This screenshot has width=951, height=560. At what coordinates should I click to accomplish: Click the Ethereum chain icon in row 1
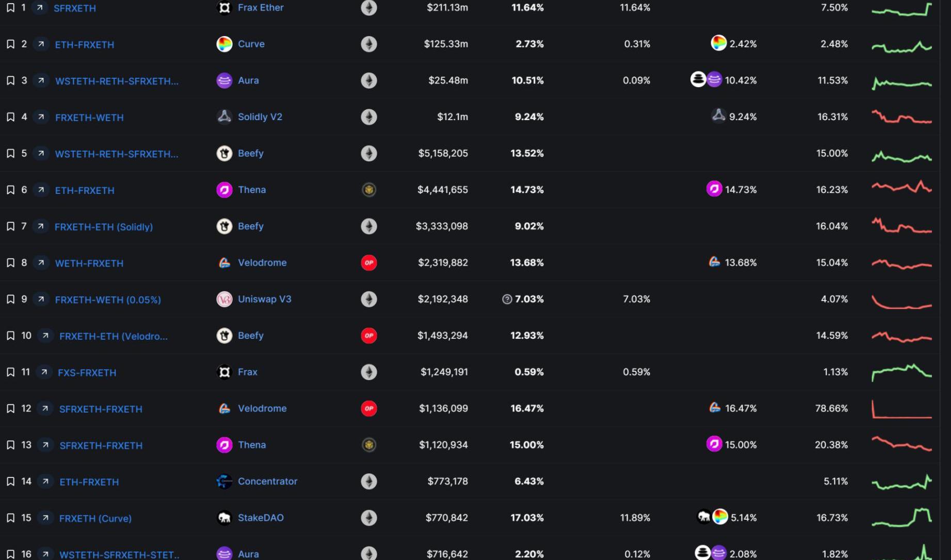[x=368, y=8]
